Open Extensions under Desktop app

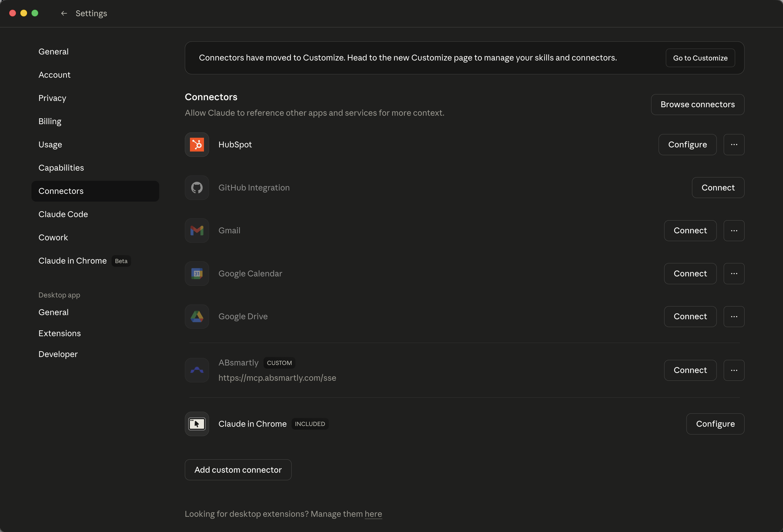click(x=95, y=333)
